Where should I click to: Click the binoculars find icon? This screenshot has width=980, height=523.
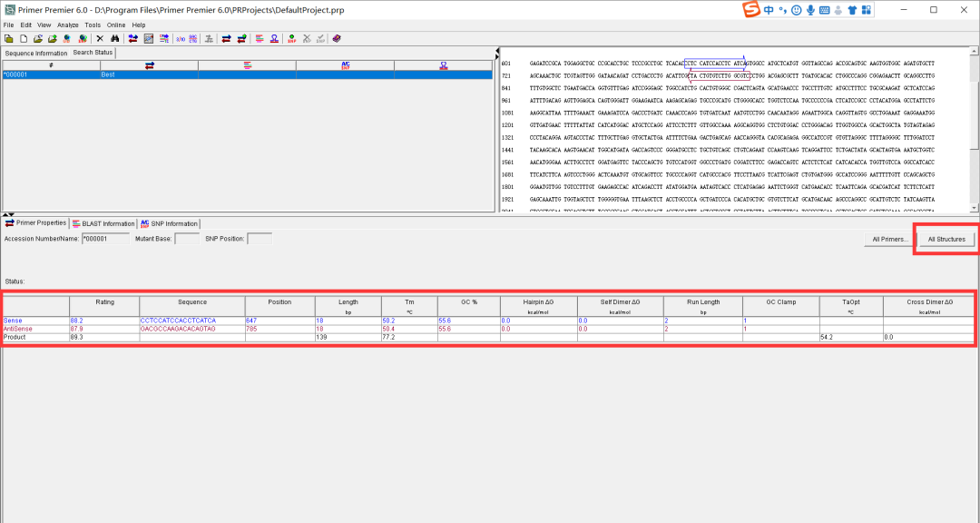pos(115,39)
